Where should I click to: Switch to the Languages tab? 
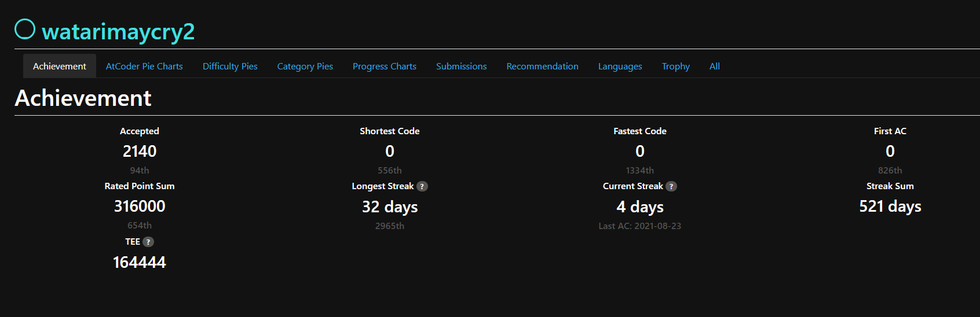point(620,67)
